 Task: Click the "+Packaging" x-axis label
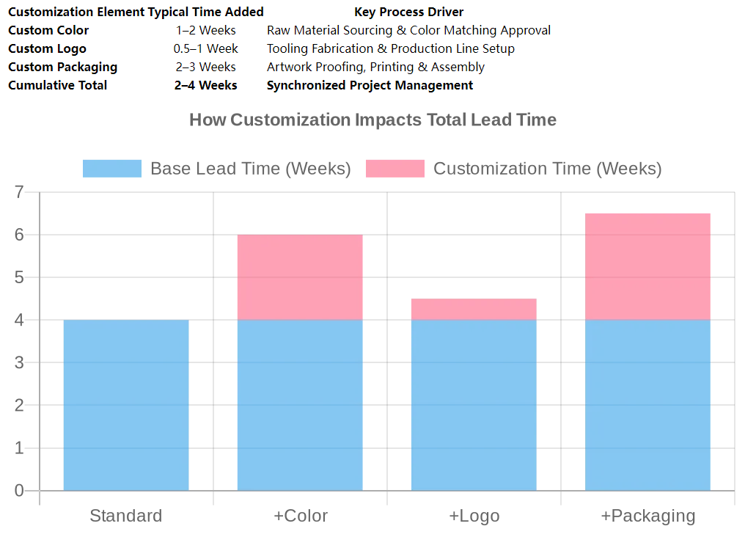tap(647, 516)
